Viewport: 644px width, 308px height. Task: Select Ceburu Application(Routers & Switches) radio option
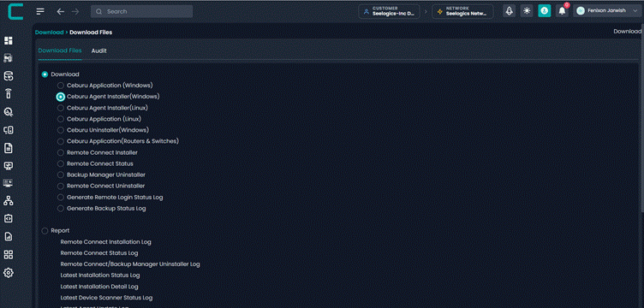point(60,141)
